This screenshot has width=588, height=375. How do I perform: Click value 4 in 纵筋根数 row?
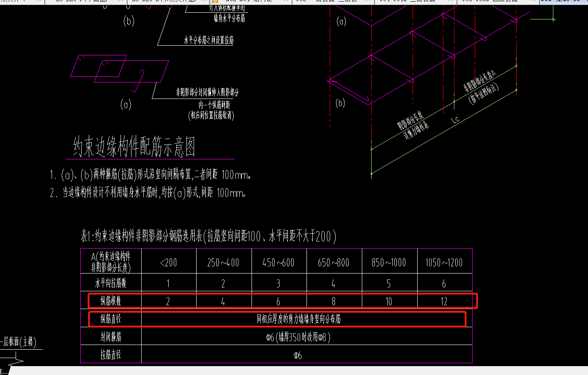pos(223,301)
